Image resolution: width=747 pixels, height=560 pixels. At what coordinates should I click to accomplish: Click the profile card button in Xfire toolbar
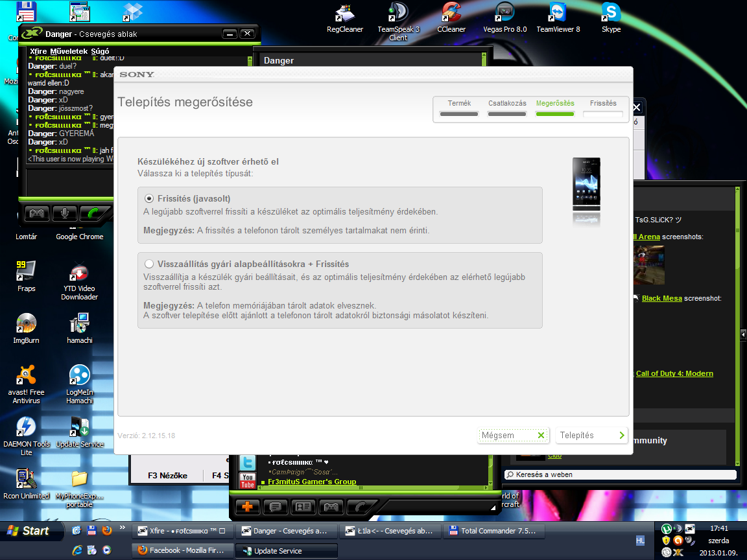(x=303, y=507)
